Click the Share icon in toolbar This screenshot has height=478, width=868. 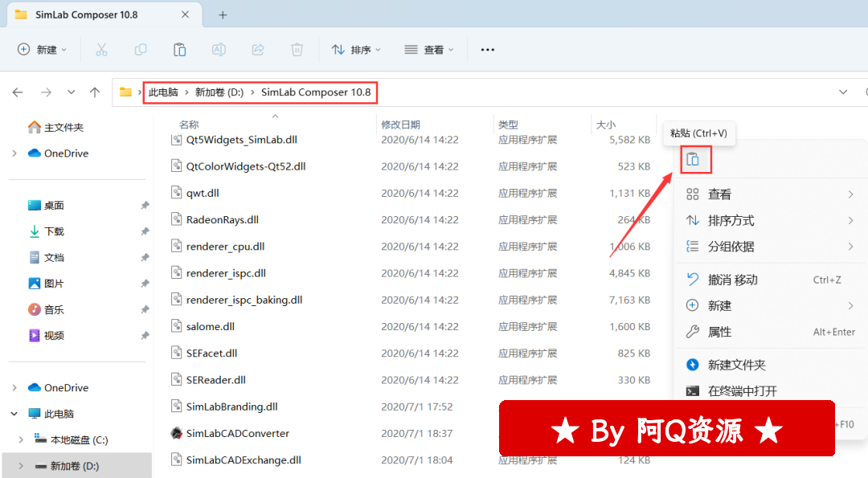258,50
